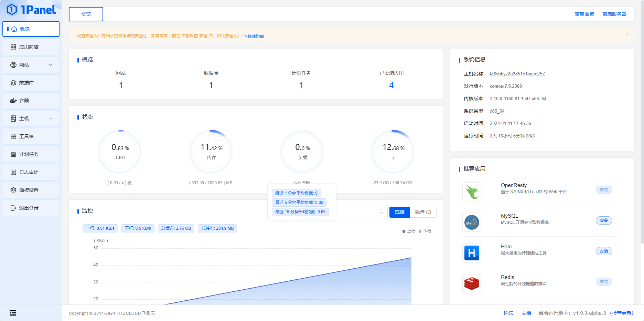Click the home icon for 概览
The image size is (644, 321).
[14, 29]
